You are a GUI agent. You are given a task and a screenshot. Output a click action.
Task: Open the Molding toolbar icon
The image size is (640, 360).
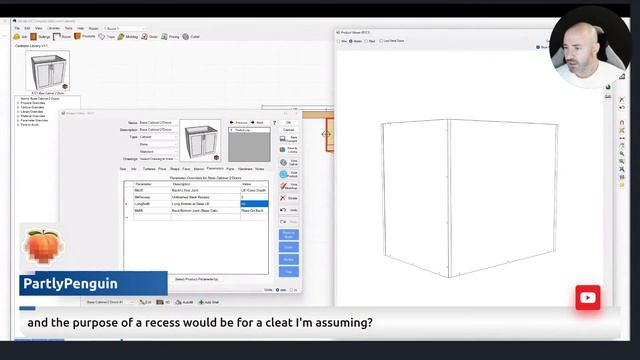point(121,37)
